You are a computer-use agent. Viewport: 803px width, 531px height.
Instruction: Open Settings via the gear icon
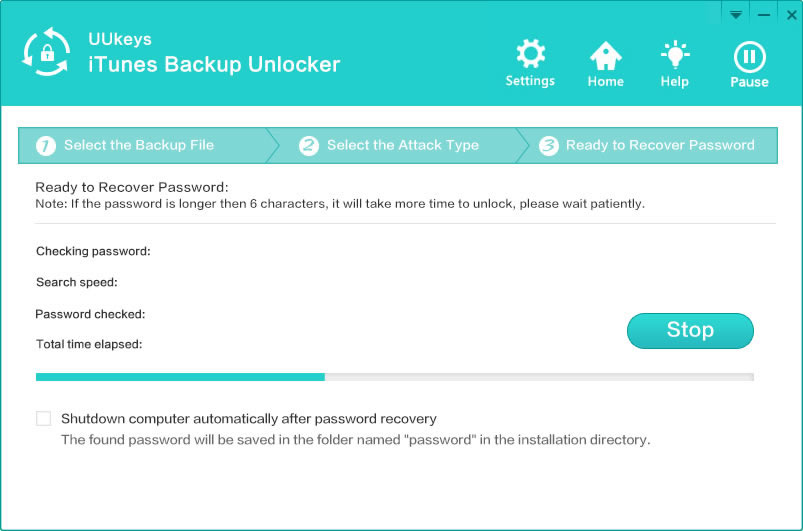click(x=530, y=54)
